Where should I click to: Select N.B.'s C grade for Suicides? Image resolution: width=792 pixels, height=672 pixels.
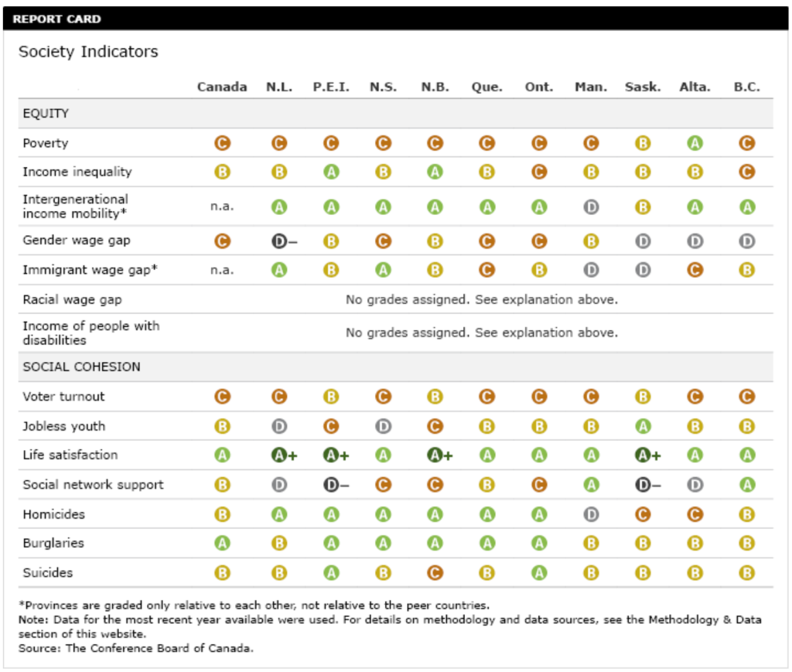pyautogui.click(x=435, y=573)
